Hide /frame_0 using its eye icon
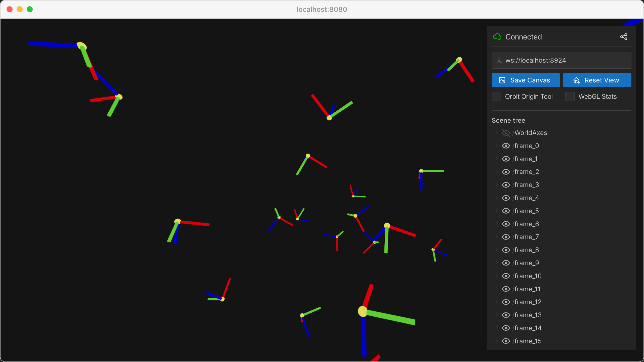Image resolution: width=644 pixels, height=362 pixels. point(506,146)
